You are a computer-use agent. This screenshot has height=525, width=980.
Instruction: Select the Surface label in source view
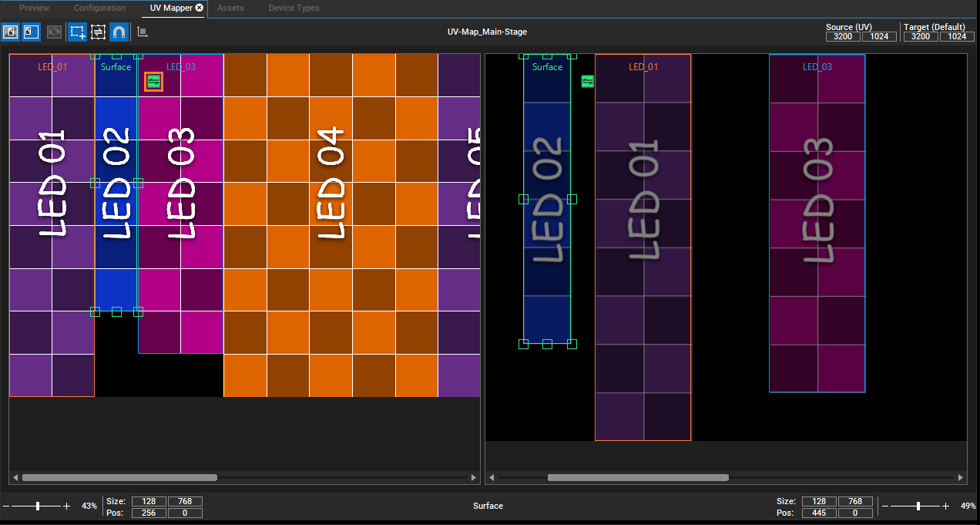click(x=116, y=67)
